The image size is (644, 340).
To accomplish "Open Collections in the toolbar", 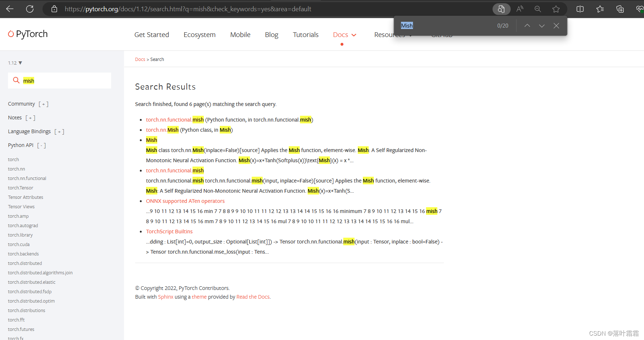I will 620,9.
